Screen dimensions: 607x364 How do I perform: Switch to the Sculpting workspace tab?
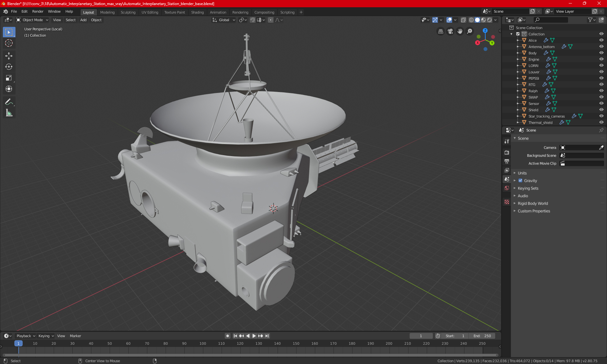(x=128, y=12)
